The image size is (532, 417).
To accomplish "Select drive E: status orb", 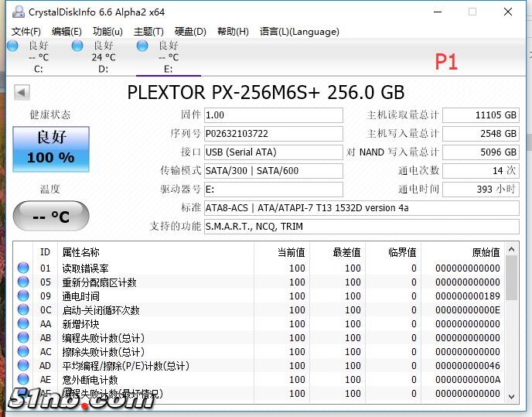I will coord(143,46).
